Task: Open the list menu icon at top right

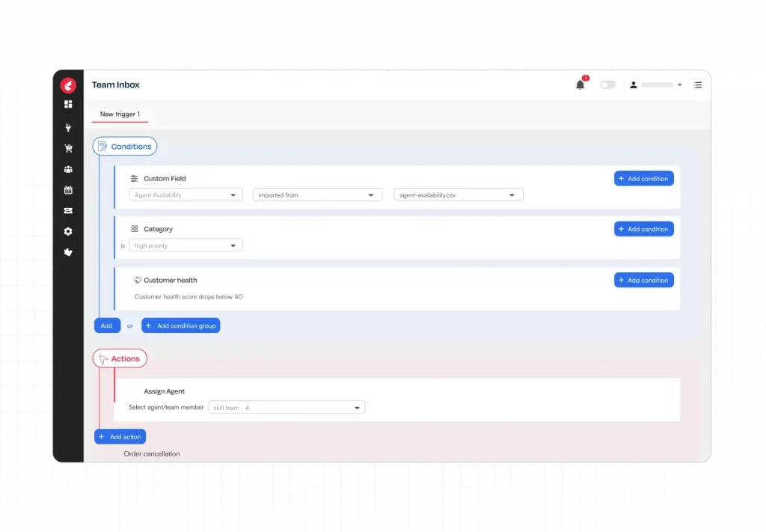Action: coord(698,85)
